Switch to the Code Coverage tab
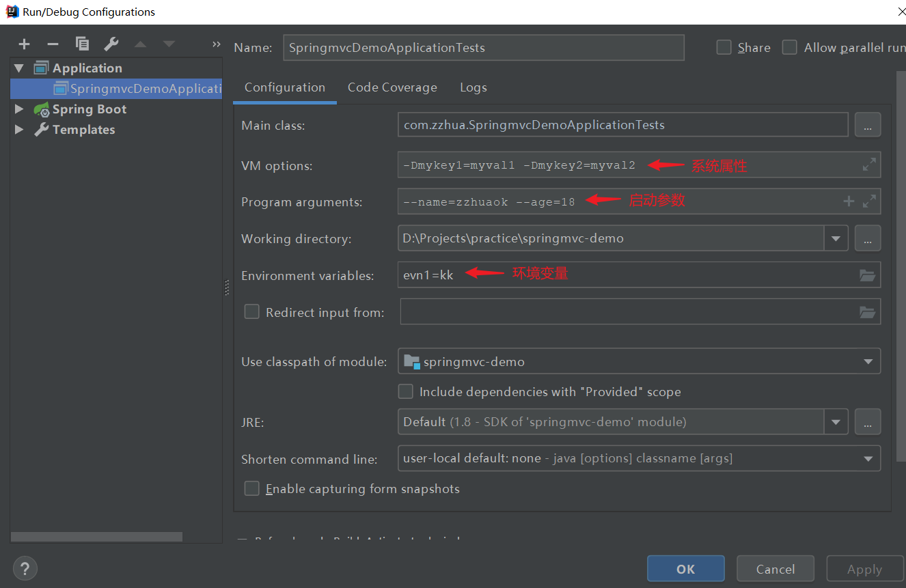The height and width of the screenshot is (588, 906). tap(392, 87)
